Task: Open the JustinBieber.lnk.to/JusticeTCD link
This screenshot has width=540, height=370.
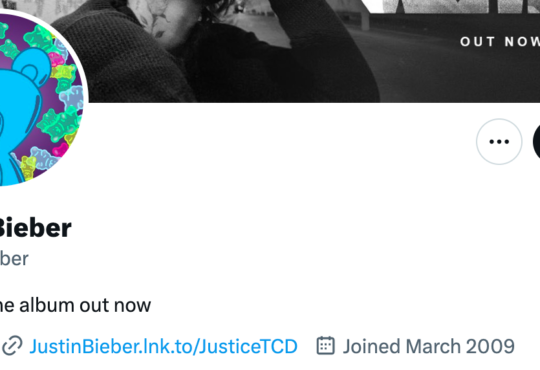Action: 163,346
